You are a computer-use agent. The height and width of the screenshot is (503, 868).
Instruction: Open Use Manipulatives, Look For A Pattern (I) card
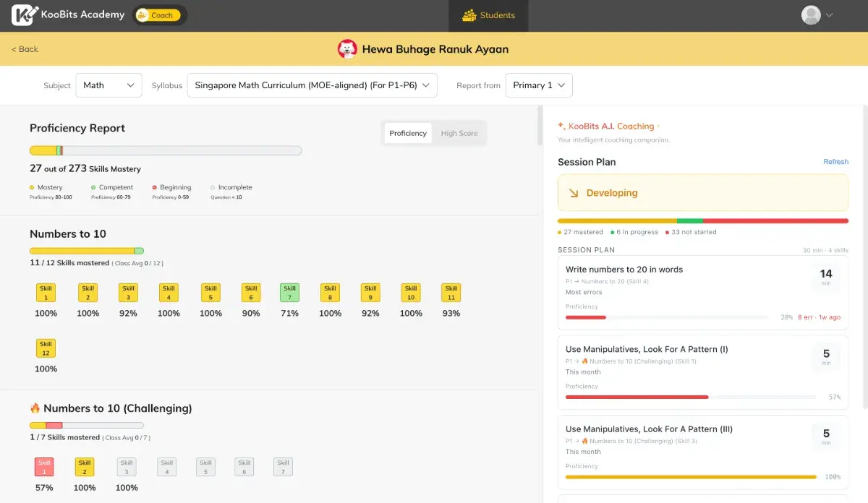pos(703,372)
